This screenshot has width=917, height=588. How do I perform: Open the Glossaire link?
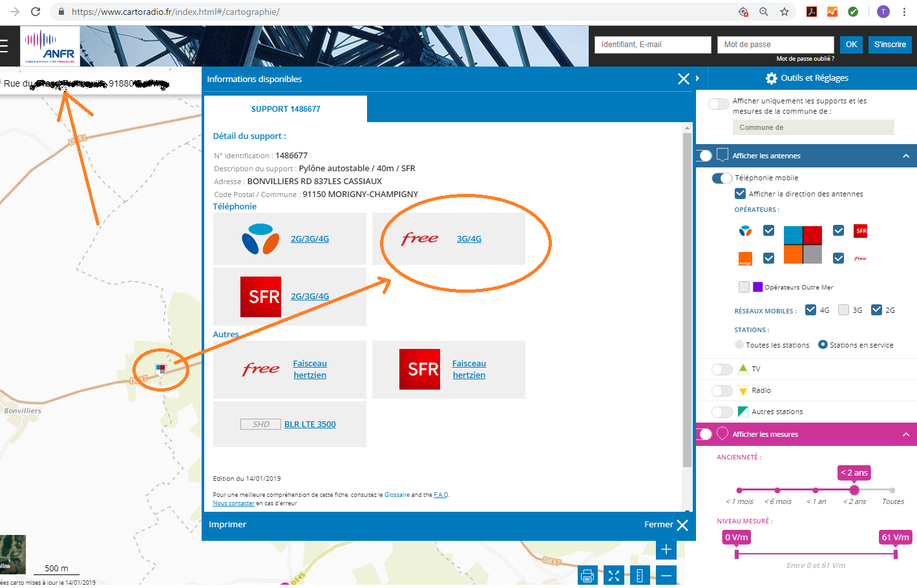[x=397, y=495]
